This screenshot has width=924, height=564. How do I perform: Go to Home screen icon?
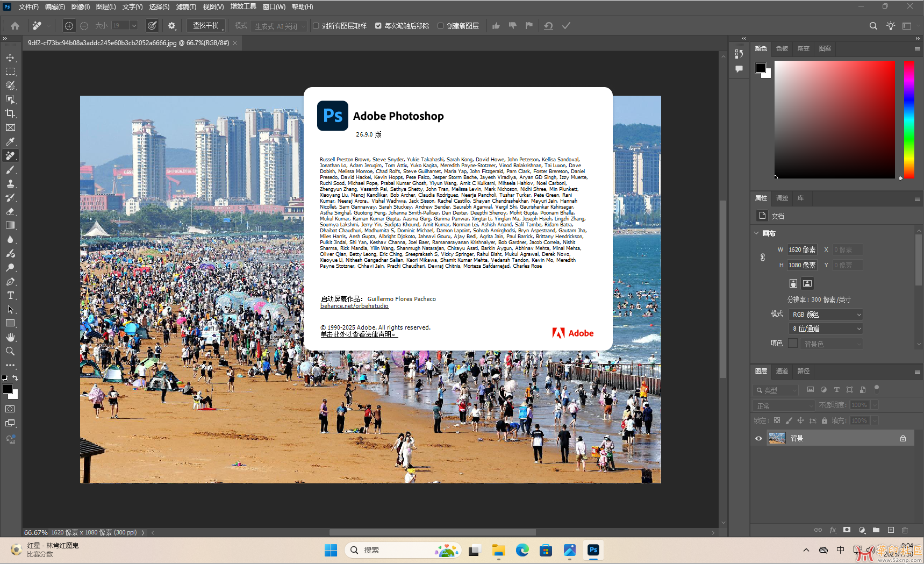pyautogui.click(x=15, y=26)
